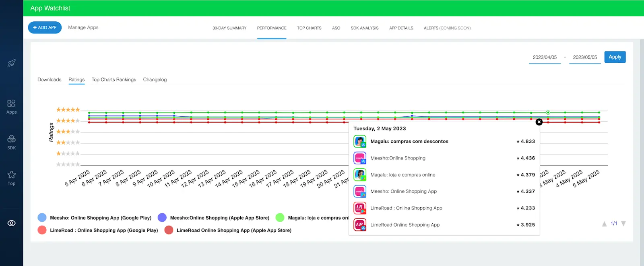Screen dimensions: 644x266
Task: Open Manage Apps link
Action: [x=83, y=27]
